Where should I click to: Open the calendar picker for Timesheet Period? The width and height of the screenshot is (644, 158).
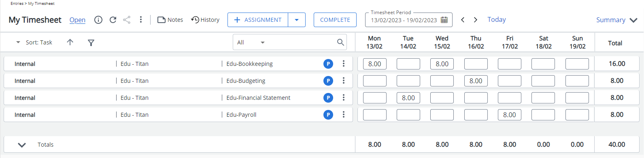click(x=444, y=20)
